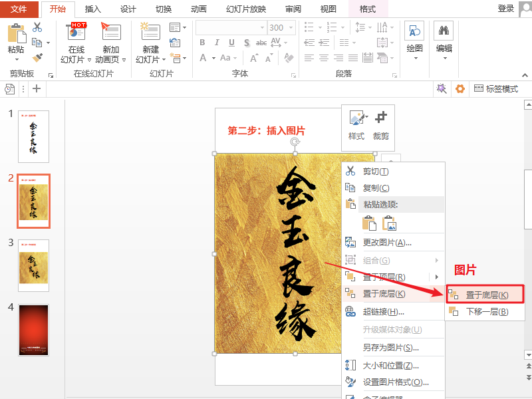
Task: Click the magic wand icon near Tag Mode
Action: (x=442, y=89)
